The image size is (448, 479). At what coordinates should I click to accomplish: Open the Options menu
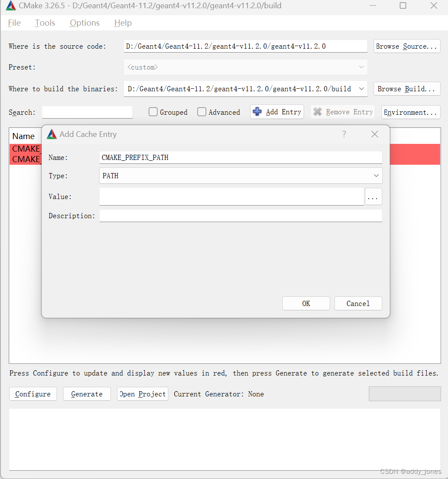click(85, 23)
